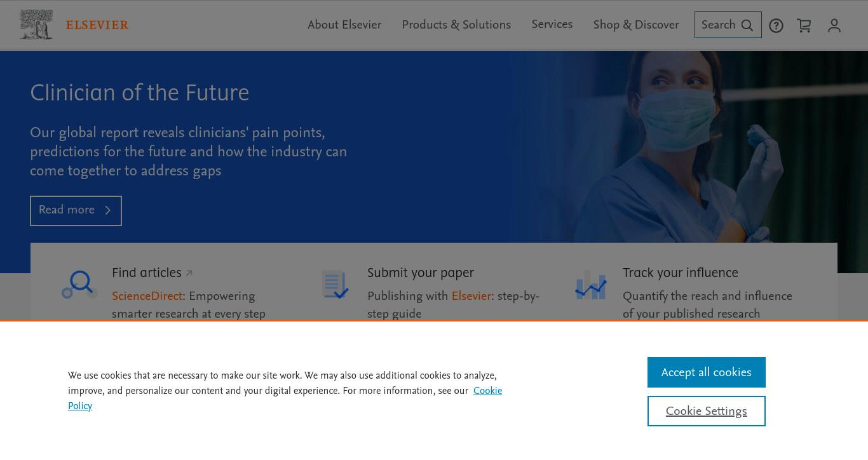Click the orange Elsevier link in publishing text

pyautogui.click(x=471, y=296)
